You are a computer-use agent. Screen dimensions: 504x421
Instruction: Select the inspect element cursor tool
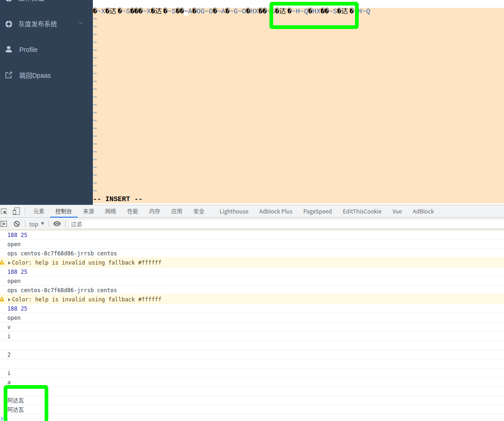click(x=5, y=211)
